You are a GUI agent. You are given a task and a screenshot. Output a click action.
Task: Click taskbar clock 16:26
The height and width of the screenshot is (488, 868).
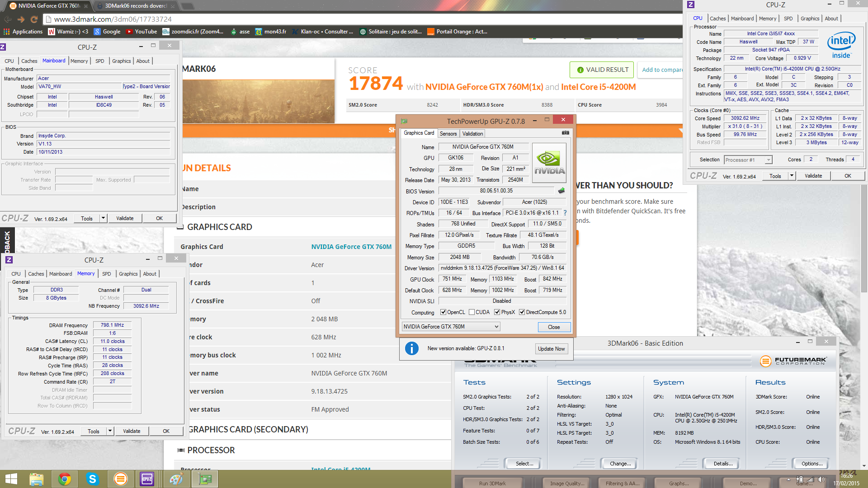coord(846,475)
